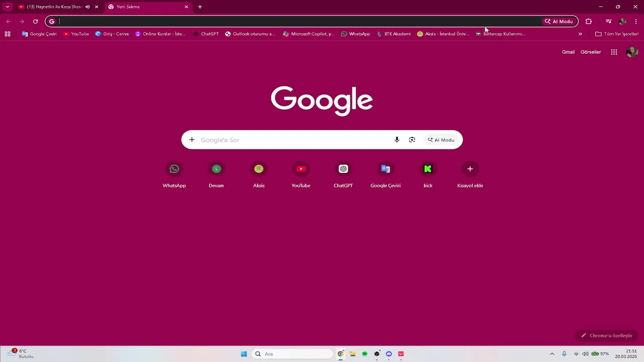Open OBS Studio from the taskbar
The image size is (644, 362).
tap(377, 354)
